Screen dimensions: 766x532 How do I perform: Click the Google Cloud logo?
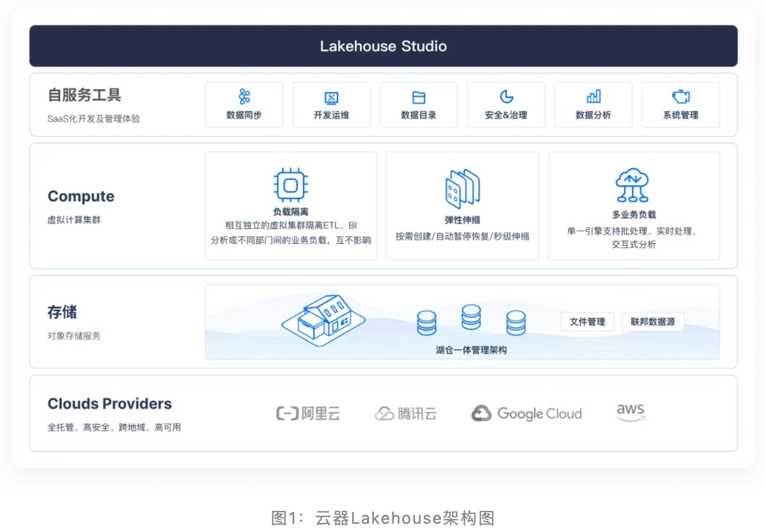tap(526, 414)
